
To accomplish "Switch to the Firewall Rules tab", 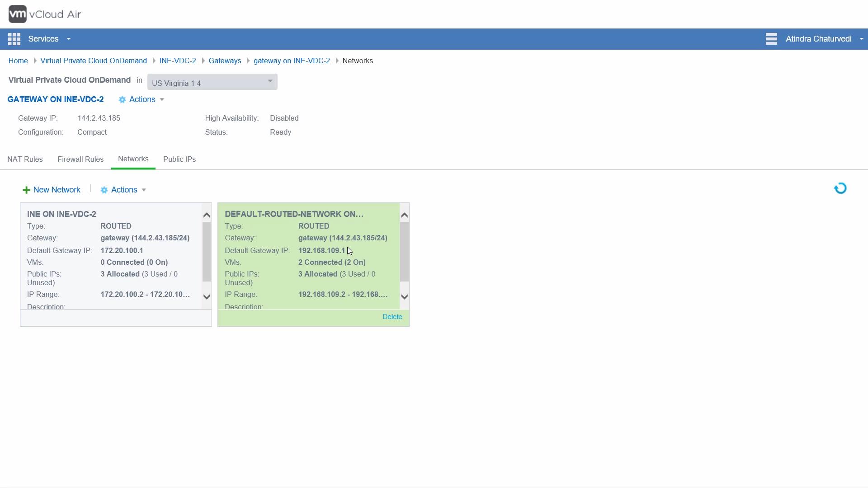I will [80, 159].
